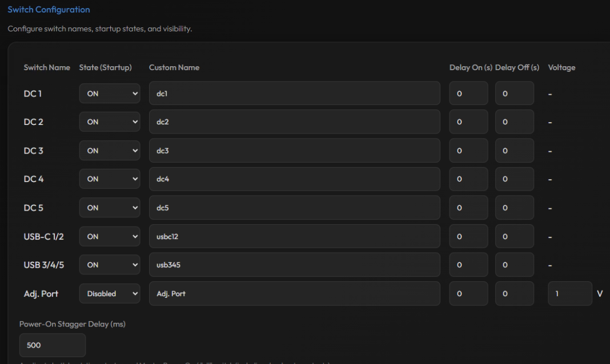The width and height of the screenshot is (610, 364).
Task: Click the State (Startup) column header
Action: (x=106, y=67)
